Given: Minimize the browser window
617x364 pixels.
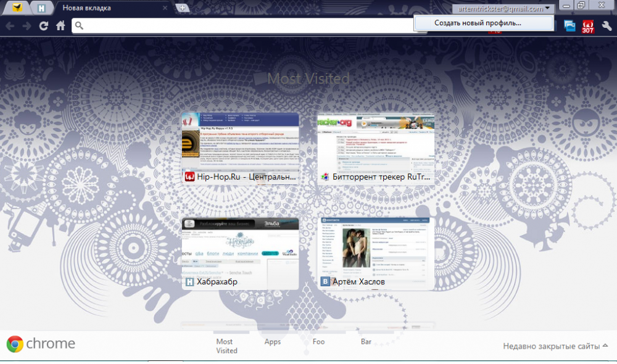Looking at the screenshot, I should point(566,6).
